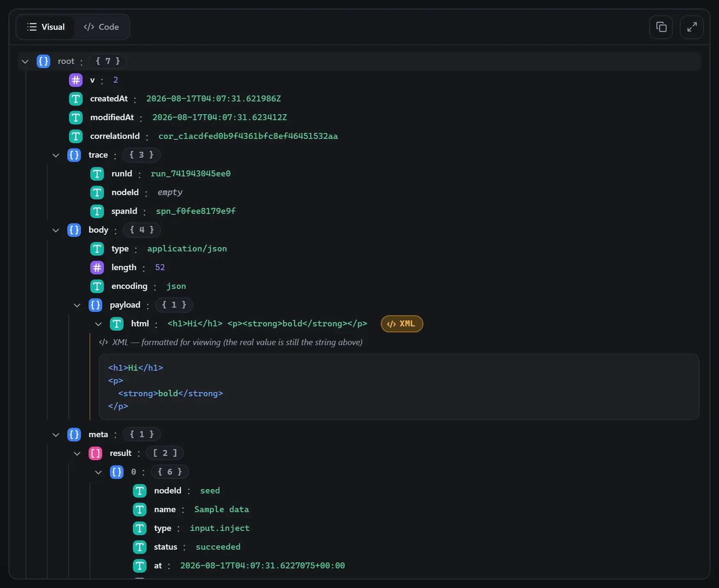Select the name value Sample data
This screenshot has width=719, height=588.
pyautogui.click(x=221, y=510)
